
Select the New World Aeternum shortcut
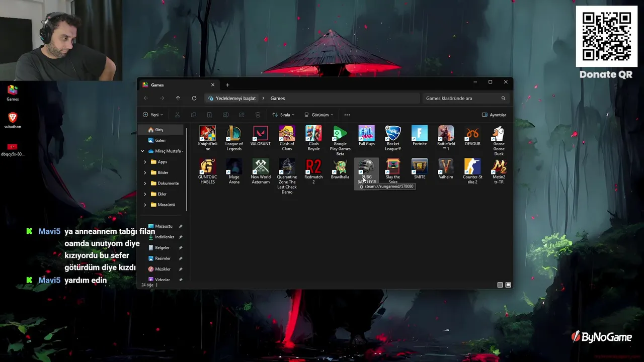261,171
